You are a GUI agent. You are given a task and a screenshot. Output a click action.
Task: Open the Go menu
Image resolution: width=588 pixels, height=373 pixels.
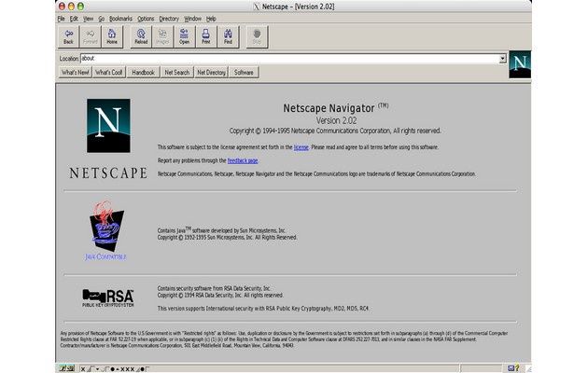point(101,19)
